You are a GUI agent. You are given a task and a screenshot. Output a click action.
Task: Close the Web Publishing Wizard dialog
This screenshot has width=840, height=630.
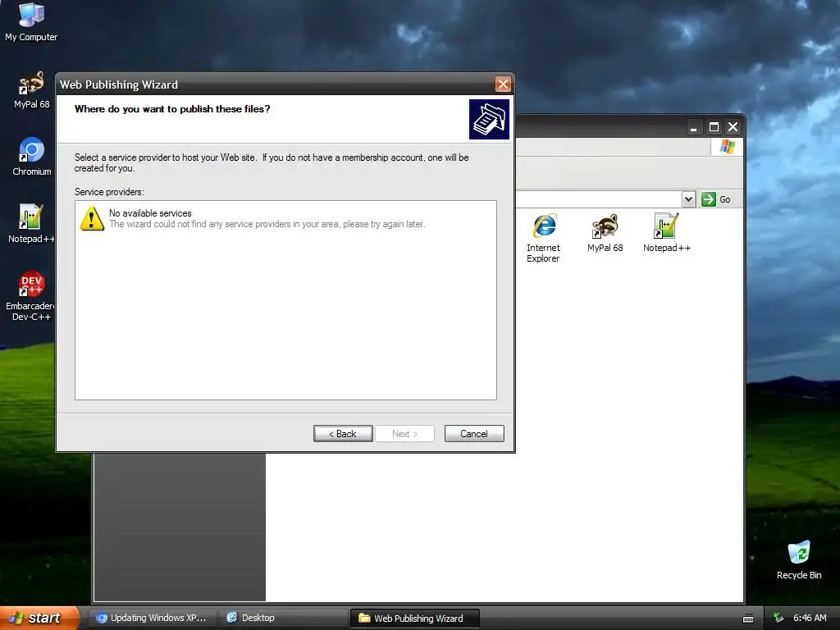coord(503,84)
